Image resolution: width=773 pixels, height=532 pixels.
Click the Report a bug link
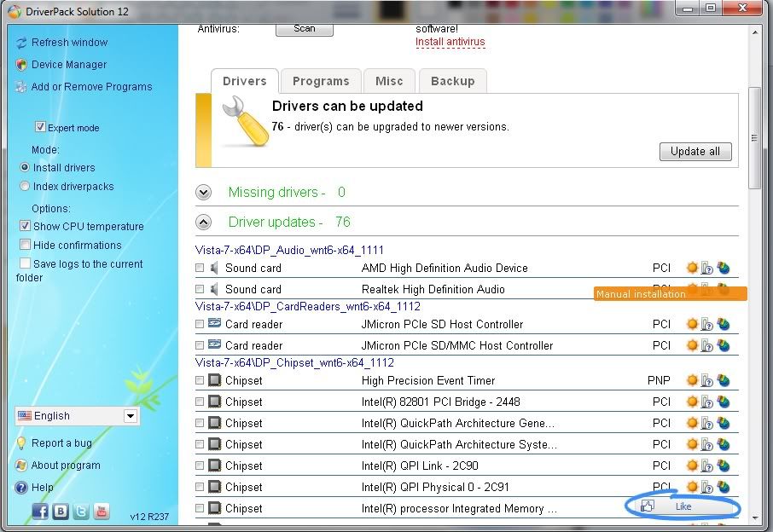[x=61, y=443]
